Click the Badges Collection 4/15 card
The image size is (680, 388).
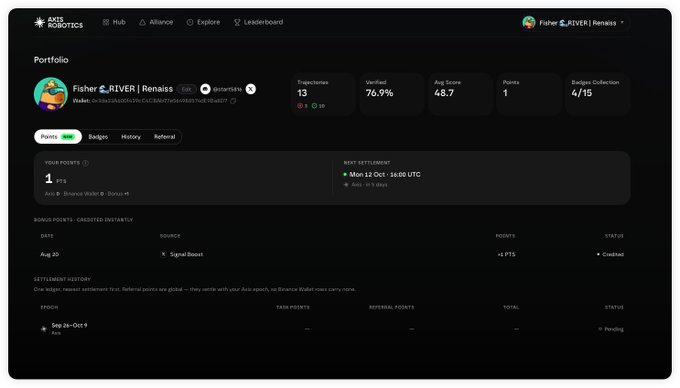pos(597,94)
